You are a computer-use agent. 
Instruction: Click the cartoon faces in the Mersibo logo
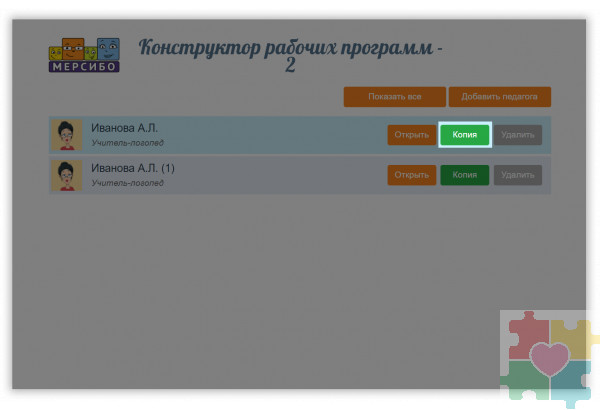tap(84, 48)
